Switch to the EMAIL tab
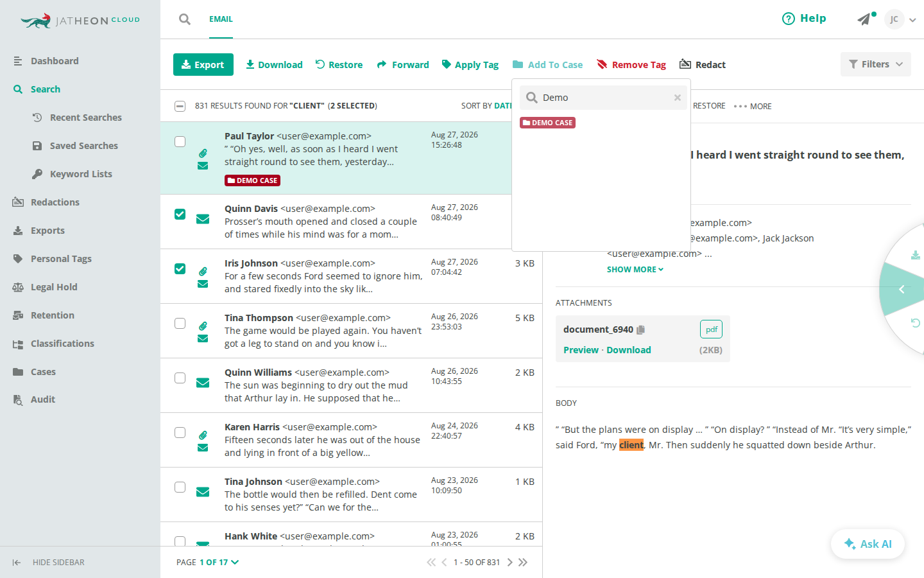924x578 pixels. pyautogui.click(x=221, y=19)
